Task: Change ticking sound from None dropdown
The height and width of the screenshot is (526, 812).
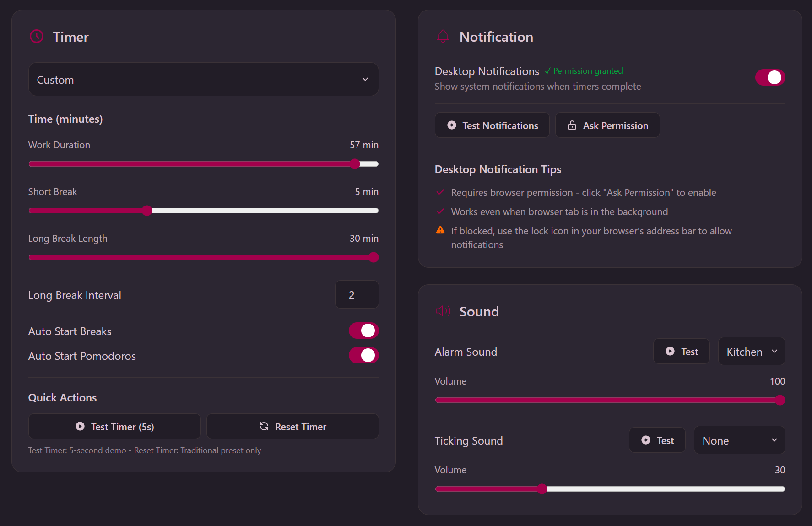Action: [739, 440]
